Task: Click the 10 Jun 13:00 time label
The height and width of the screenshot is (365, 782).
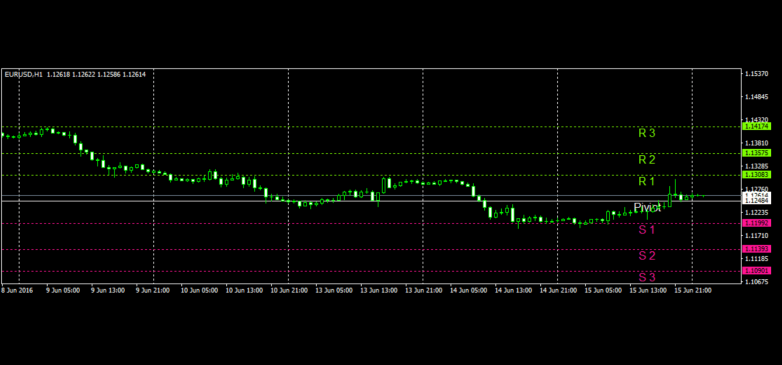Action: click(244, 290)
